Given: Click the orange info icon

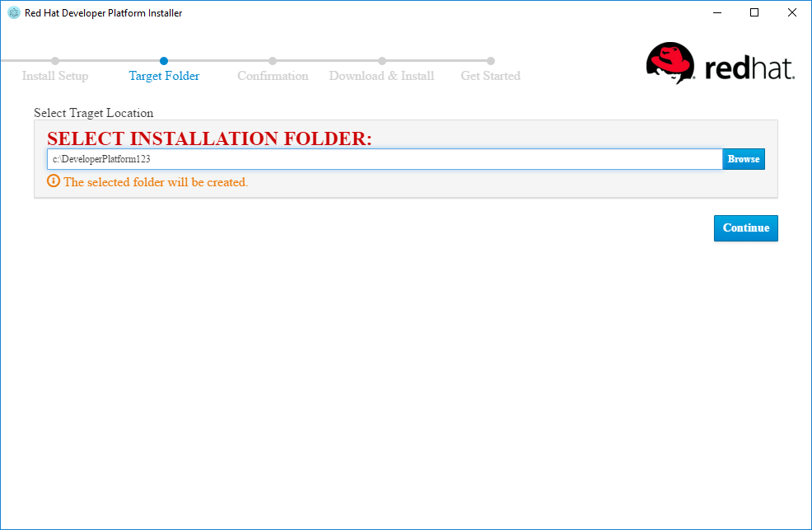Looking at the screenshot, I should point(54,181).
